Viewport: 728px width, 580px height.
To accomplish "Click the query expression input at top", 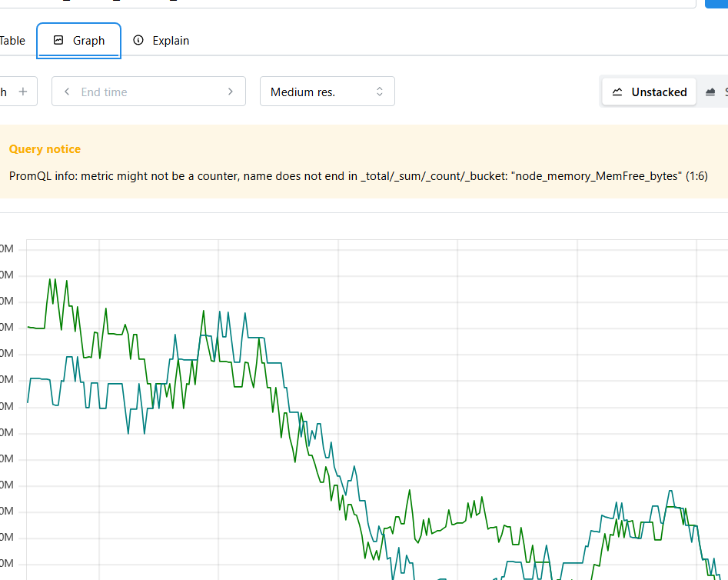I will 348,4.
